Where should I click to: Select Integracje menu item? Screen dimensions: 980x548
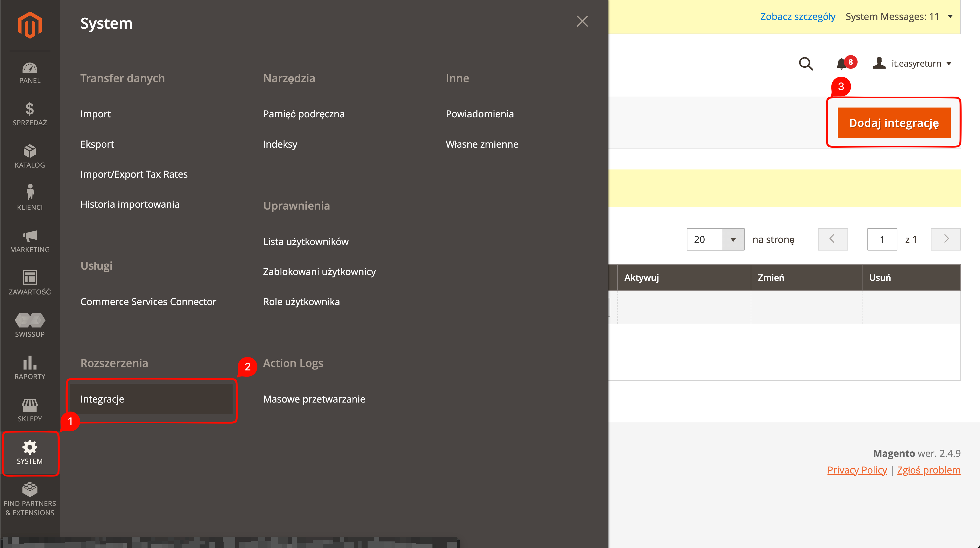pyautogui.click(x=151, y=399)
